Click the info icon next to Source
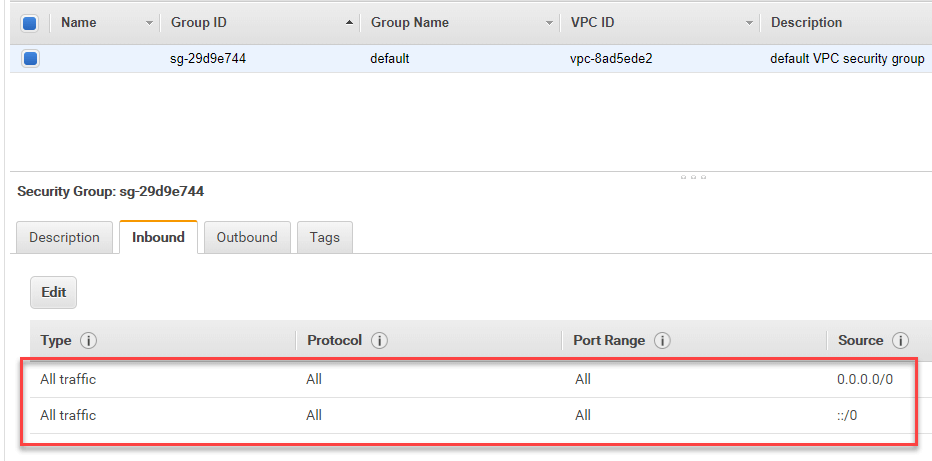The width and height of the screenshot is (932, 461). point(900,341)
